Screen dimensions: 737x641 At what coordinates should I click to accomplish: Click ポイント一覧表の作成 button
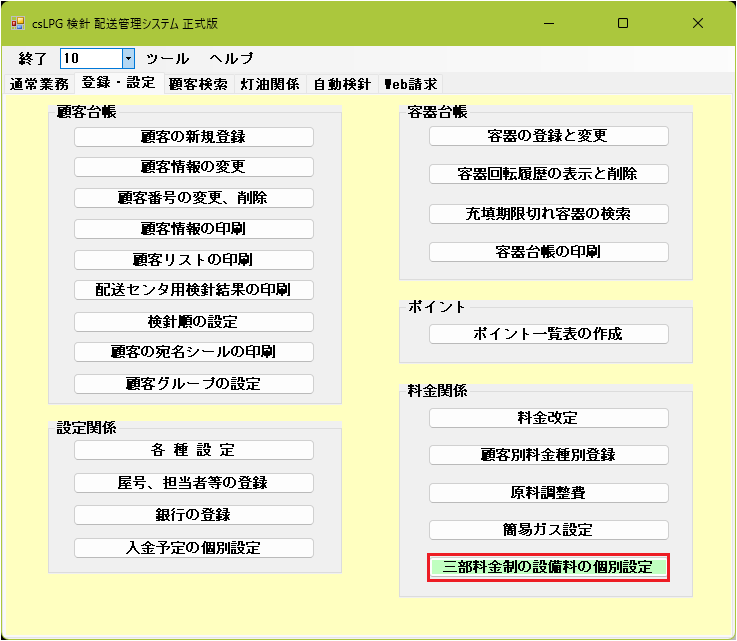click(x=549, y=334)
